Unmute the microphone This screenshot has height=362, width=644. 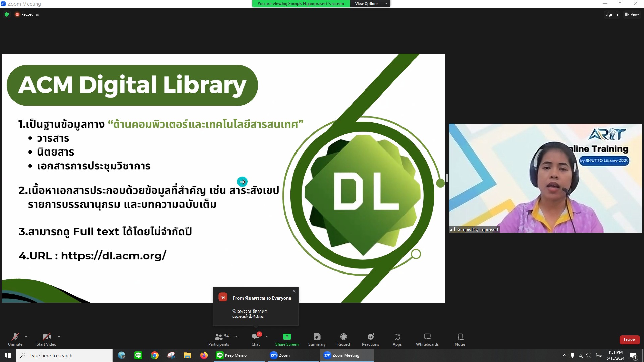tap(15, 339)
